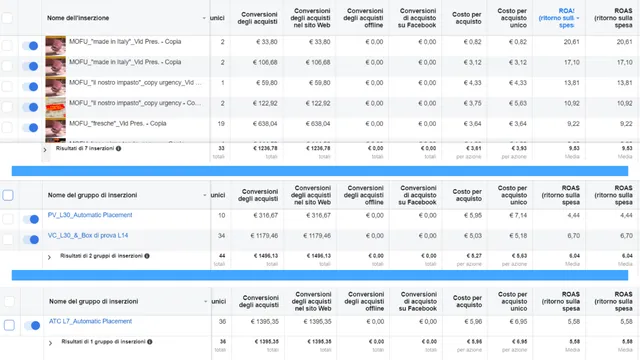Viewport: 640px width, 360px height.
Task: Open thumbnail of the copy urgency - Co... ad
Action: pos(56,107)
